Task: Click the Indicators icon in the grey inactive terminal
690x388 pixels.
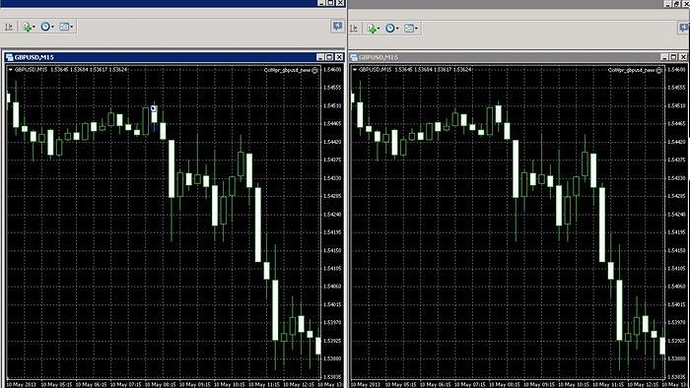Action: pyautogui.click(x=372, y=29)
